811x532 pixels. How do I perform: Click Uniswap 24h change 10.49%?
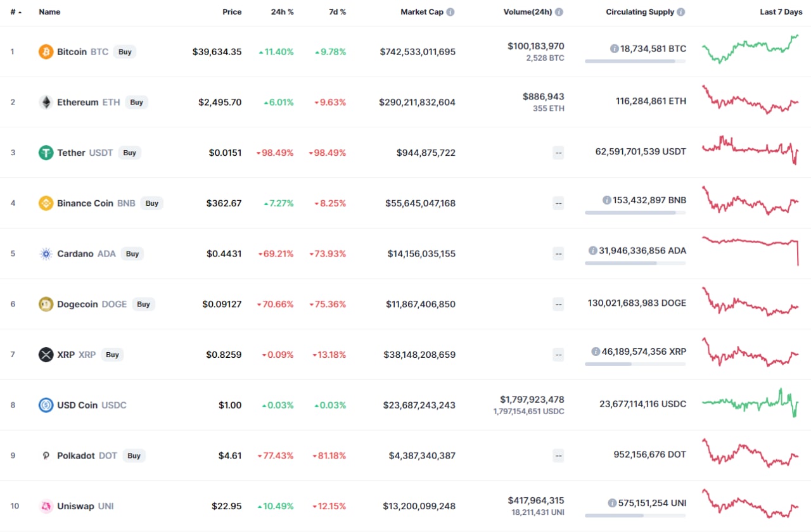(276, 506)
